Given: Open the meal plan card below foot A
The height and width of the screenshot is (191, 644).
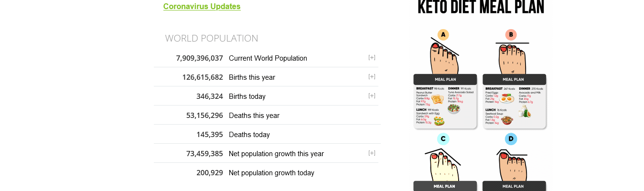Looking at the screenshot, I should 445,103.
